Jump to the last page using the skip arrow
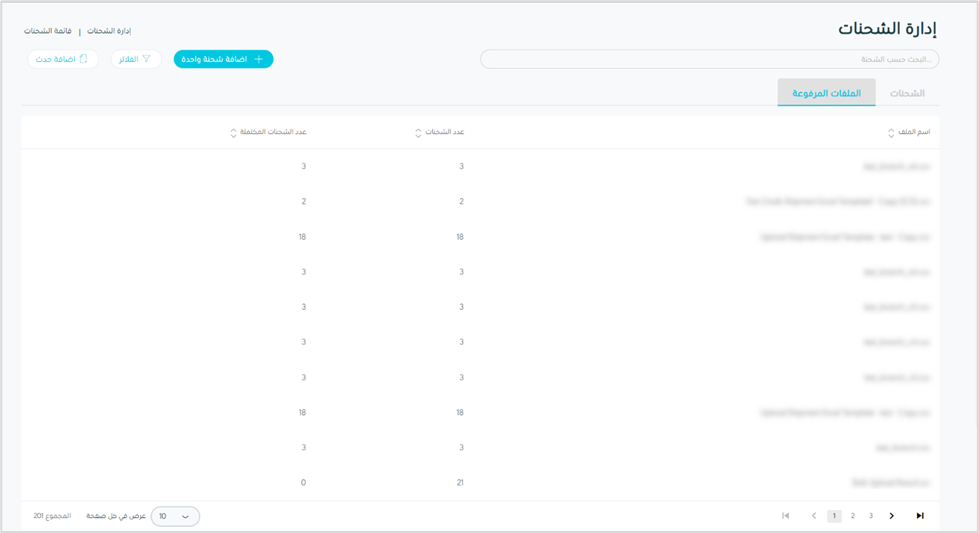The width and height of the screenshot is (979, 533). coord(920,516)
